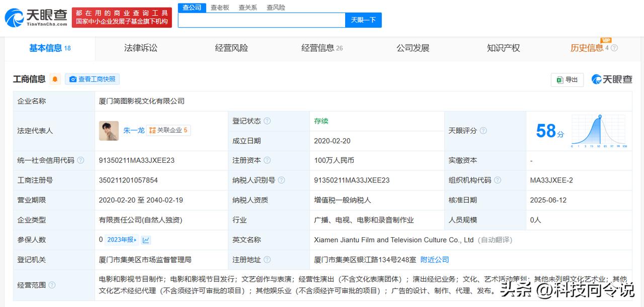Open the trend chart icon beside 2023年报
The width and height of the screenshot is (644, 307).
[x=146, y=240]
